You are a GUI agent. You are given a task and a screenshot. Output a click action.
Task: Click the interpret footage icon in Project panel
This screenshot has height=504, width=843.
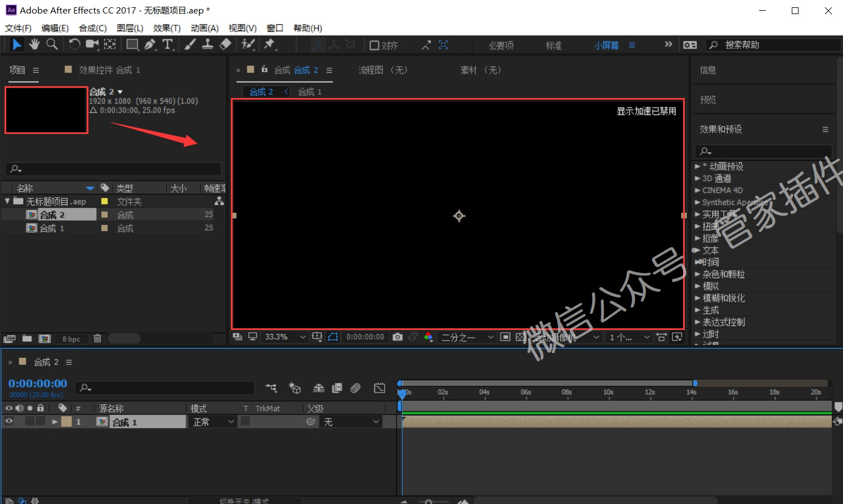[x=9, y=338]
